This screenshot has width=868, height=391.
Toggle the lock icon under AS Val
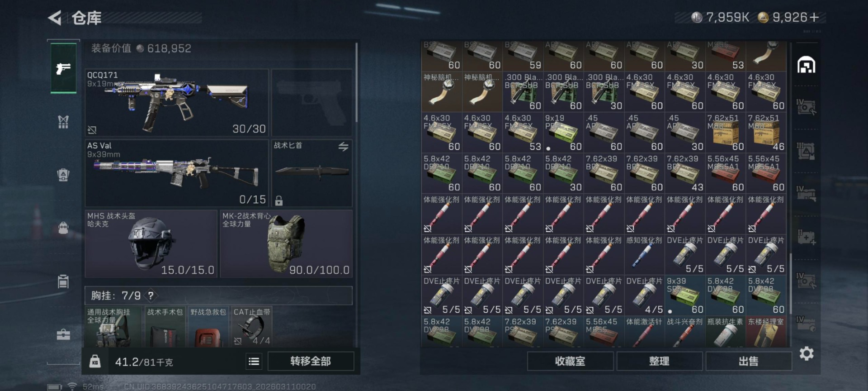pyautogui.click(x=279, y=200)
